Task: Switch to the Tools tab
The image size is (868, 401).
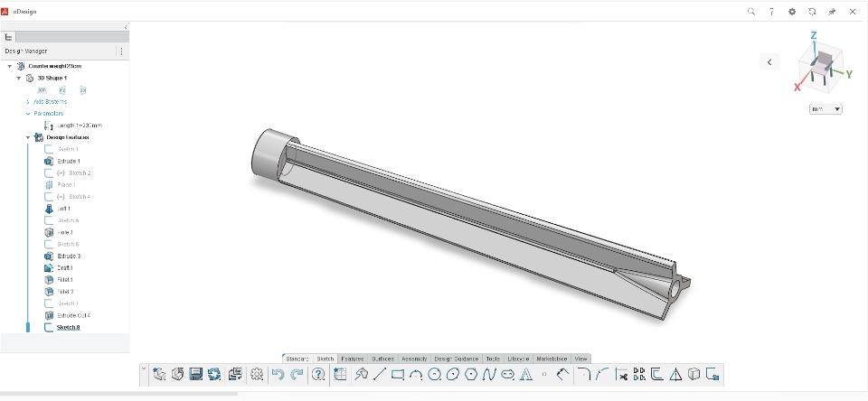Action: (x=493, y=359)
